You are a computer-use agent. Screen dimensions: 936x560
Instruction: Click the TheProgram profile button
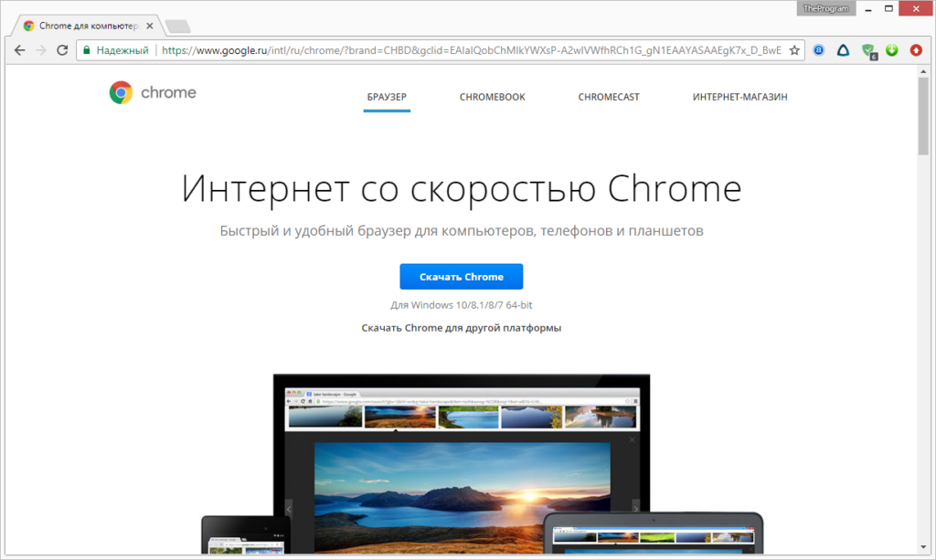826,8
